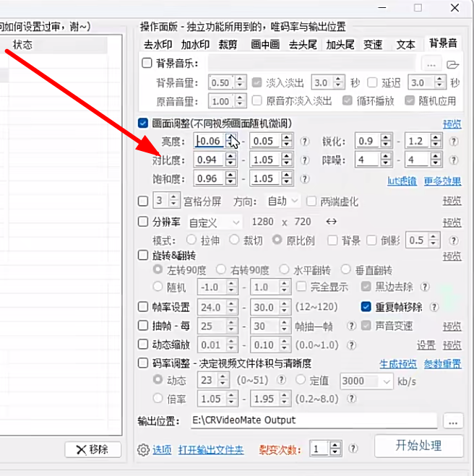Open 方向 自动 dropdown
474x476 pixels.
point(283,202)
